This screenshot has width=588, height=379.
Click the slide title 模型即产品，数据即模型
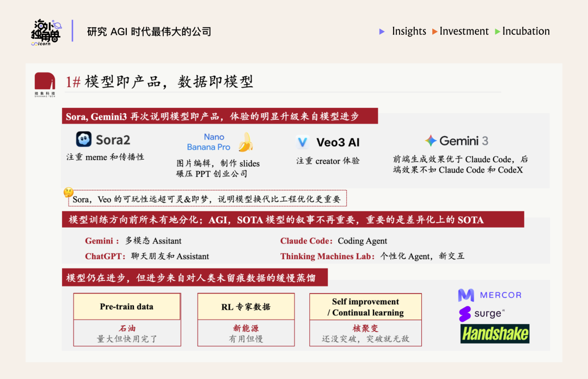pyautogui.click(x=169, y=82)
